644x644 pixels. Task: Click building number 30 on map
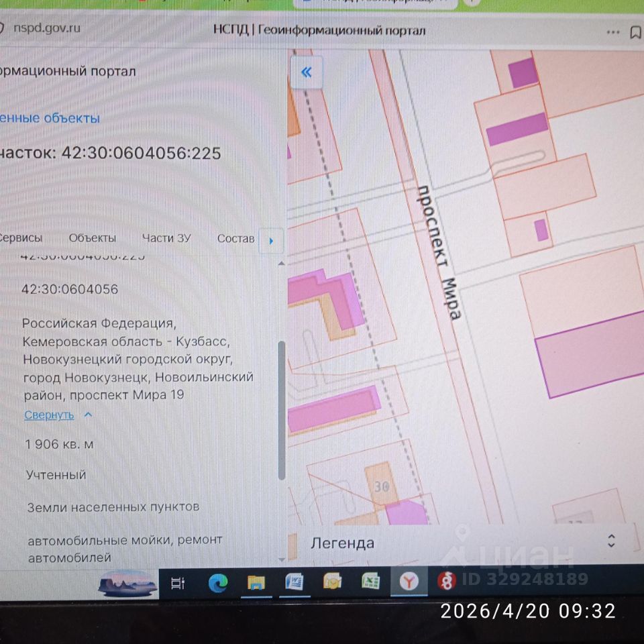pyautogui.click(x=382, y=487)
